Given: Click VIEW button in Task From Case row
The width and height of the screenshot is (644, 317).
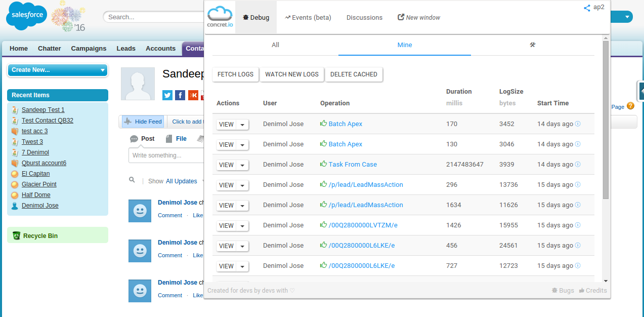Looking at the screenshot, I should [226, 165].
